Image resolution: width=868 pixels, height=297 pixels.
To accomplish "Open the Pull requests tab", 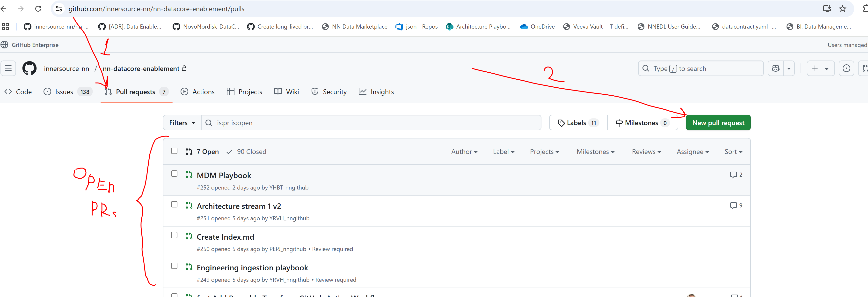I will (x=137, y=92).
